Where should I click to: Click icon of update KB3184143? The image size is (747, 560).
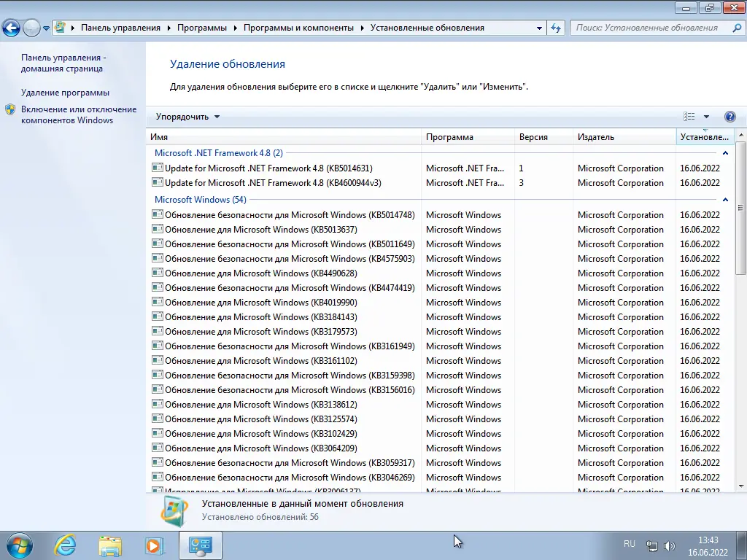pyautogui.click(x=158, y=316)
